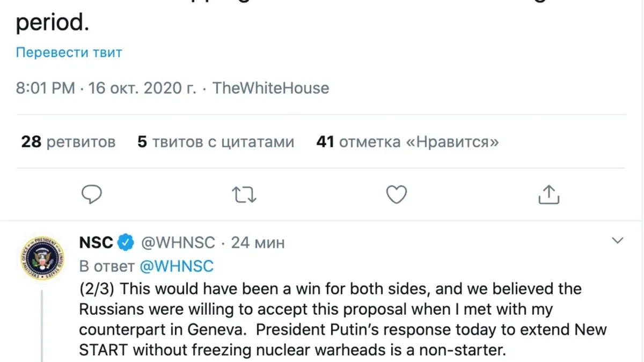Click the retweet arrows icon
The image size is (644, 362).
coord(244,195)
